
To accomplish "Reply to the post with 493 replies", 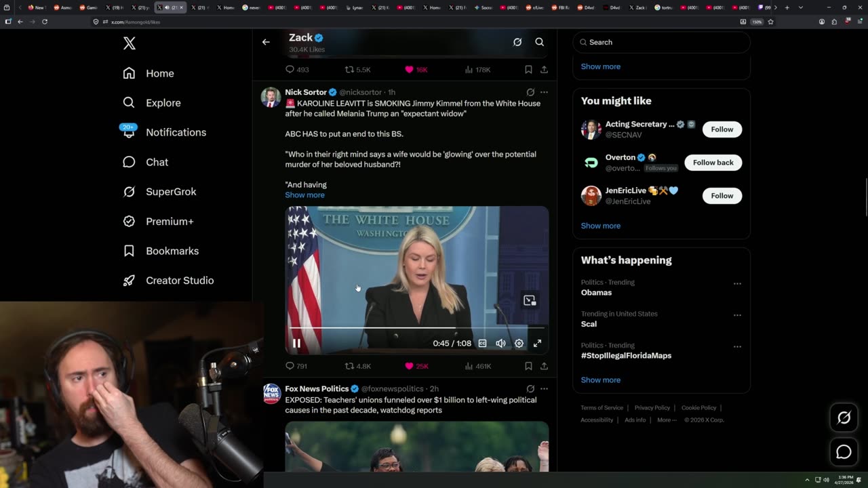I will pyautogui.click(x=297, y=70).
